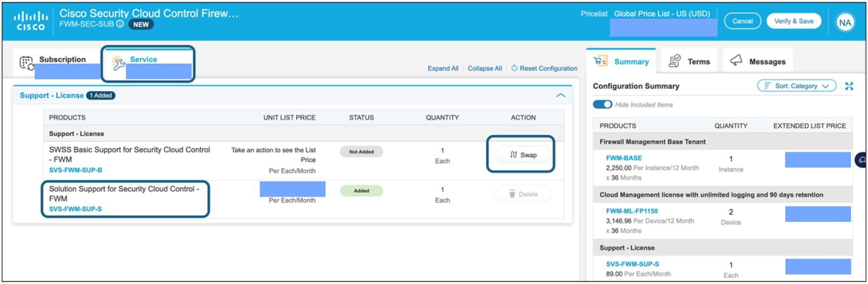The height and width of the screenshot is (284, 868).
Task: Click the Reset Configuration clock icon
Action: [514, 68]
